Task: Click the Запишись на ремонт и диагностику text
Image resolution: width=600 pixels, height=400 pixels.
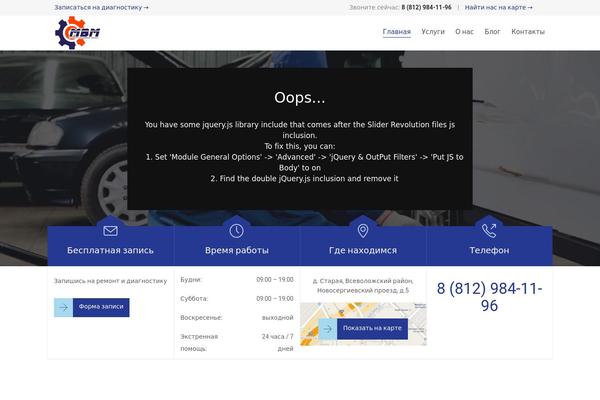Action: pyautogui.click(x=110, y=281)
